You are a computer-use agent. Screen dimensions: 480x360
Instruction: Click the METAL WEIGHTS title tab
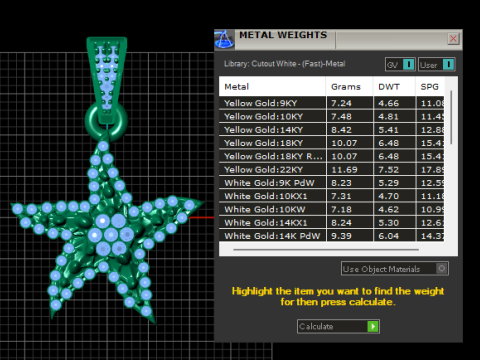pos(283,35)
